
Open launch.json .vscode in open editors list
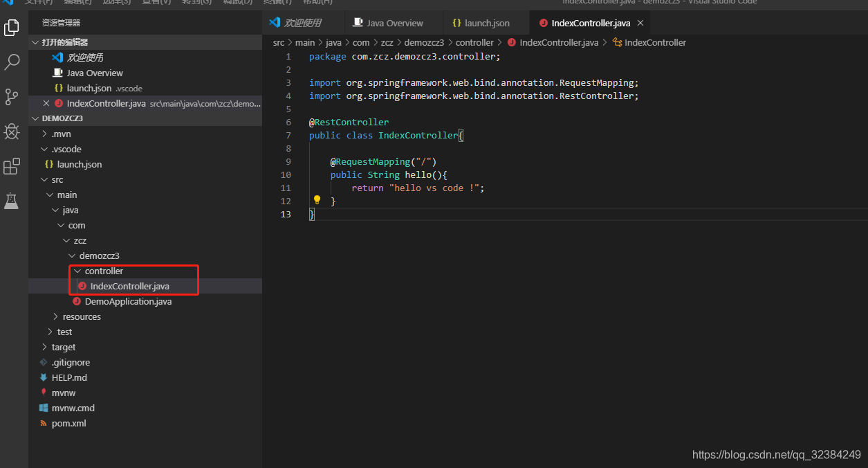pos(145,88)
